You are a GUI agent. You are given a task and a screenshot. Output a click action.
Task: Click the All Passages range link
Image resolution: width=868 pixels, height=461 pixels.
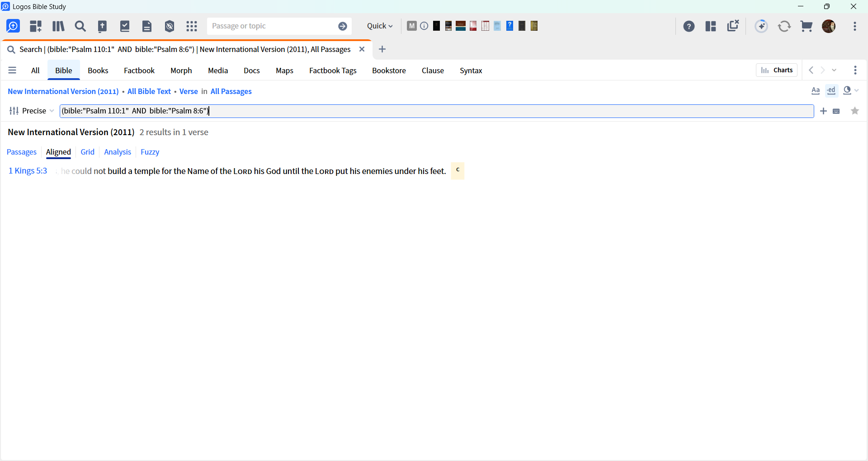pyautogui.click(x=231, y=91)
